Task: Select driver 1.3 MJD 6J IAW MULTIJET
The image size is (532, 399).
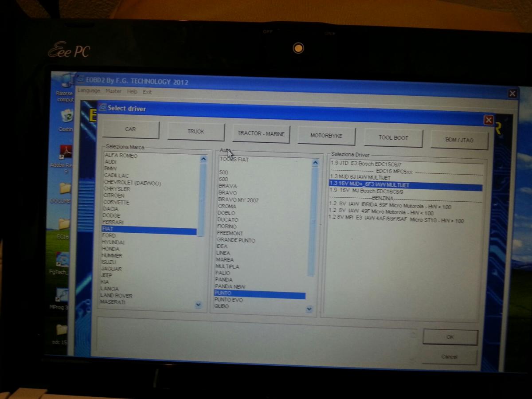Action: click(360, 177)
